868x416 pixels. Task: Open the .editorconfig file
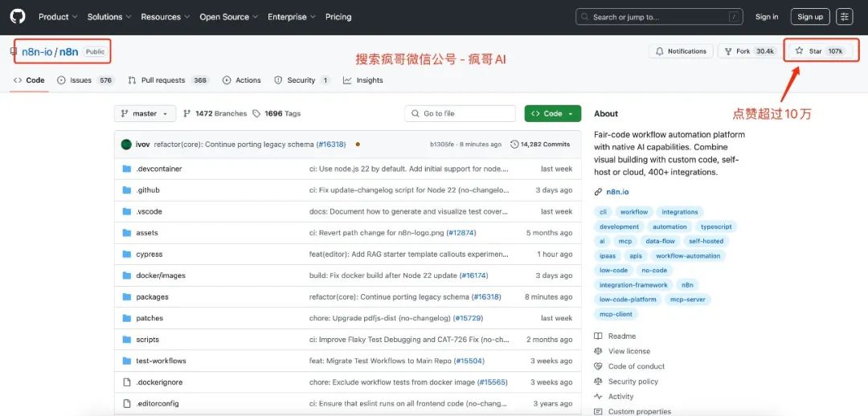pos(158,403)
